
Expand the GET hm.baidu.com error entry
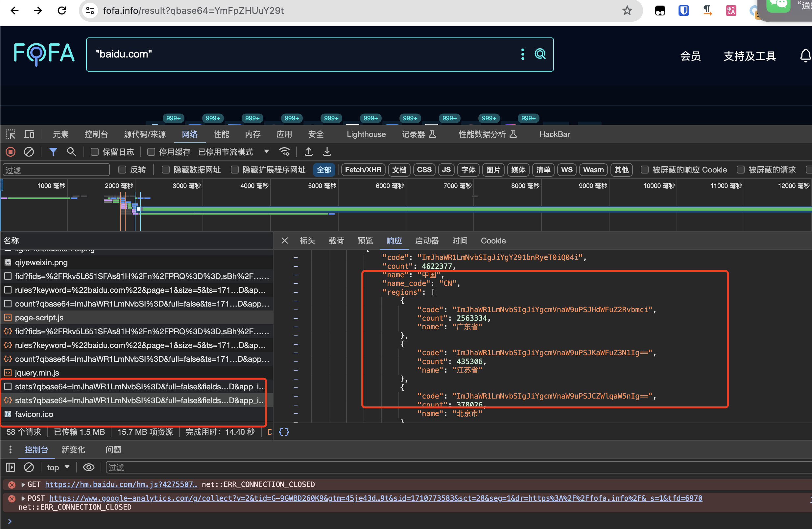coord(23,484)
